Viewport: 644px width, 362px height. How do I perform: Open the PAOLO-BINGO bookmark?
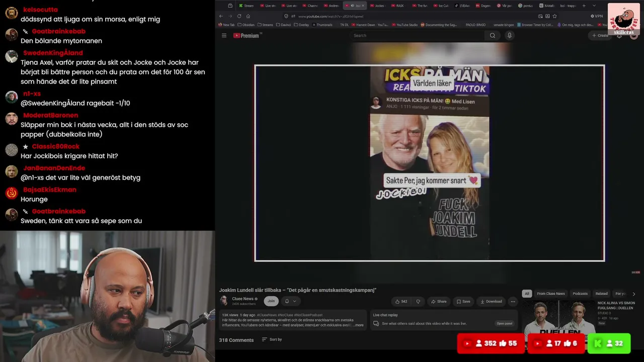(475, 25)
